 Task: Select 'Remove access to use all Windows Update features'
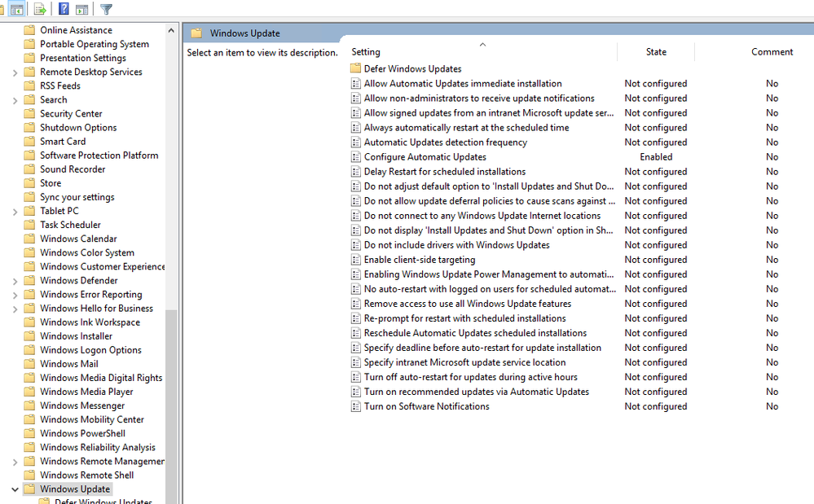(468, 304)
